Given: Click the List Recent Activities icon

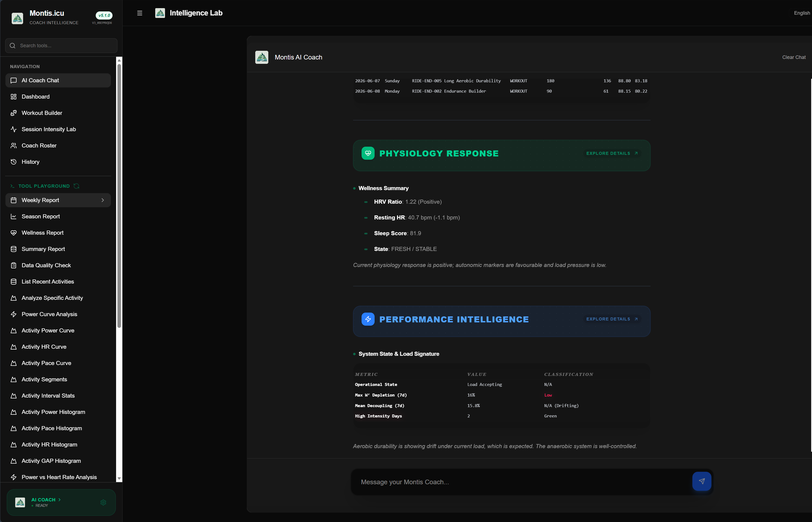Looking at the screenshot, I should tap(14, 281).
